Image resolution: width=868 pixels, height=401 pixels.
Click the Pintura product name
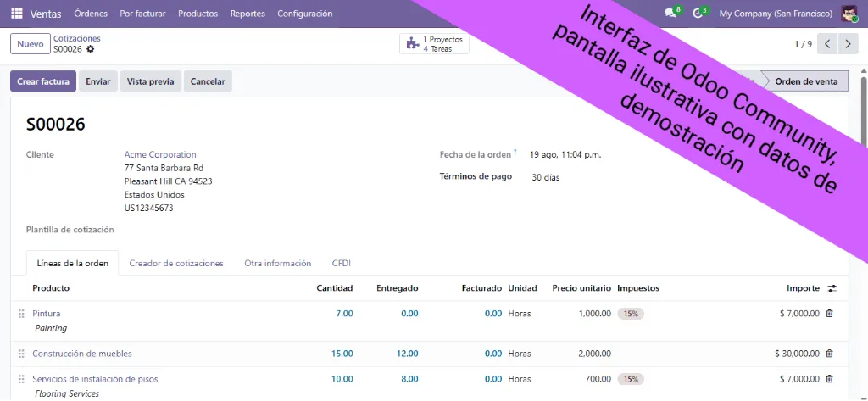click(x=47, y=314)
